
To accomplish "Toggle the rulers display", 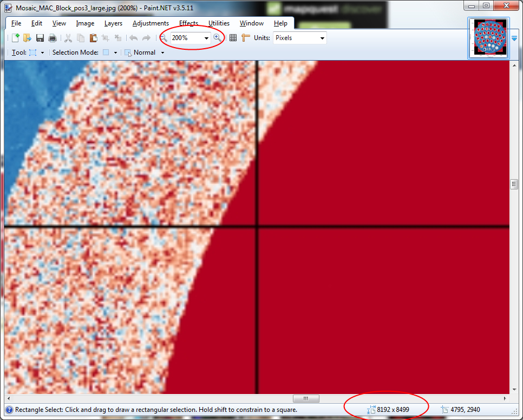I will click(x=246, y=38).
